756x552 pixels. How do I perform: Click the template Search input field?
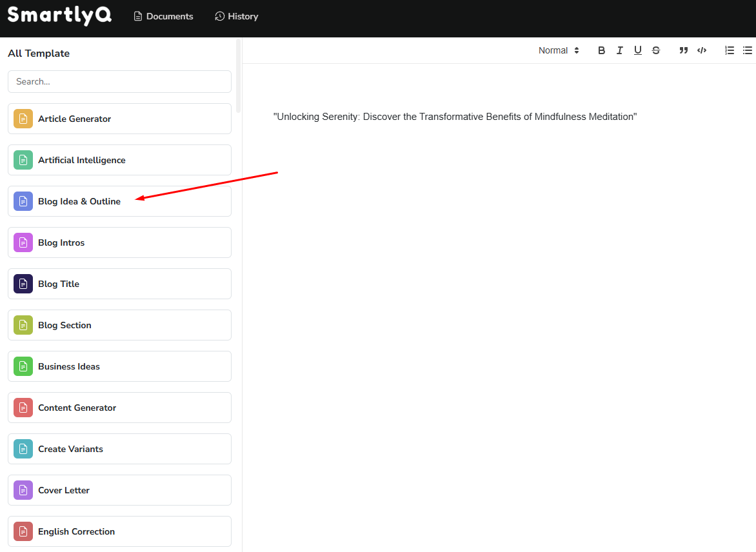point(119,81)
